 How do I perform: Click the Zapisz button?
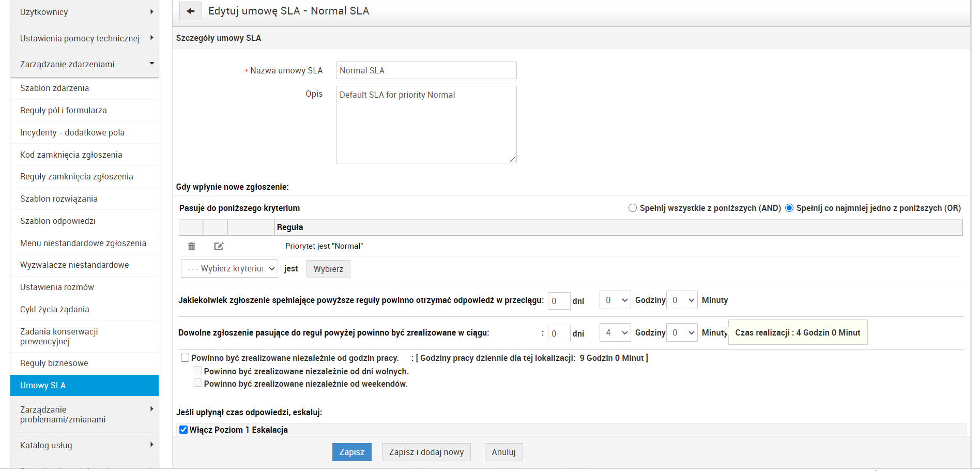coord(351,452)
